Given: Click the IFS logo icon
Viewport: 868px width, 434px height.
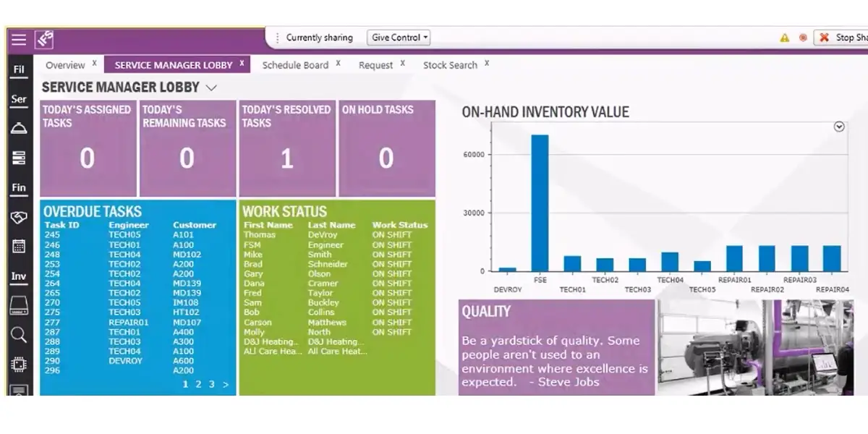Looking at the screenshot, I should (46, 40).
